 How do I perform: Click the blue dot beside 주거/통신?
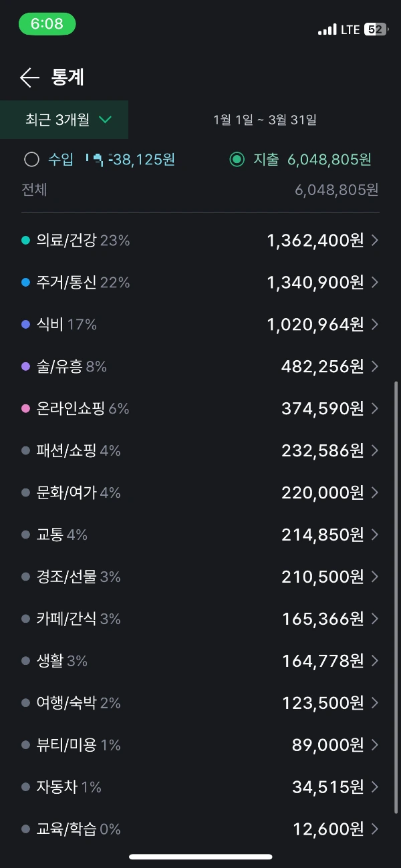(25, 283)
